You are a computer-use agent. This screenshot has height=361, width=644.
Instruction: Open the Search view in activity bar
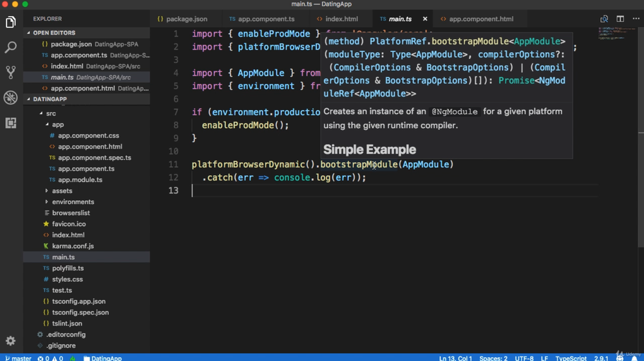coord(10,48)
